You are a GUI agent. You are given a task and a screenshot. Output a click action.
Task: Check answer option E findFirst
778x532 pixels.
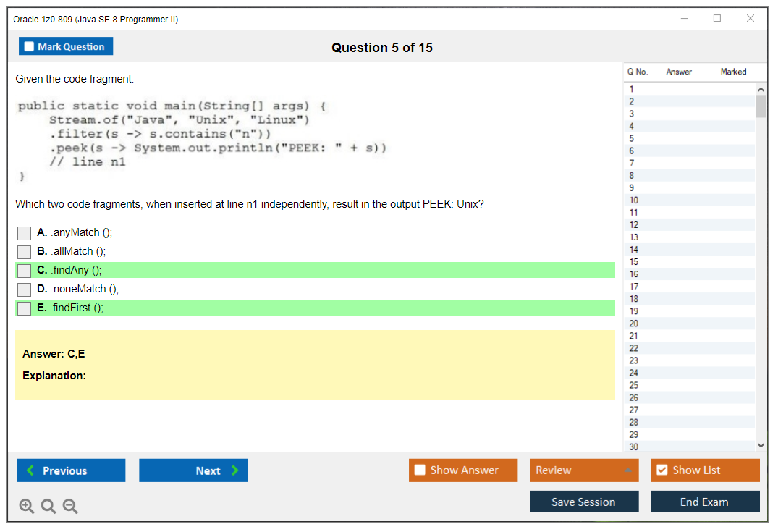click(x=24, y=308)
